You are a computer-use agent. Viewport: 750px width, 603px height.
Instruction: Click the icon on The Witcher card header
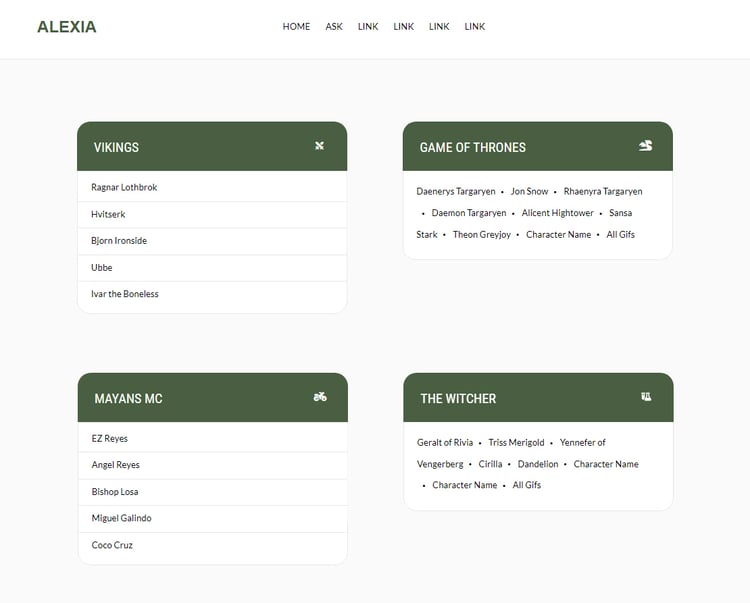coord(646,397)
